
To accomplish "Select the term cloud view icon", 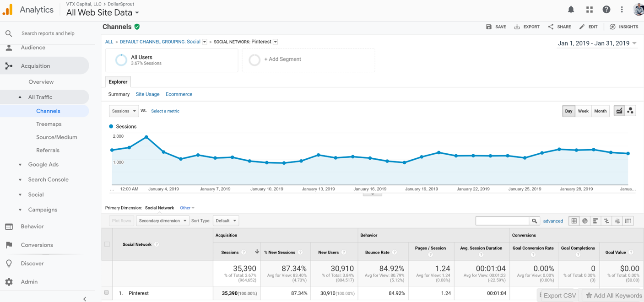I will tap(617, 221).
